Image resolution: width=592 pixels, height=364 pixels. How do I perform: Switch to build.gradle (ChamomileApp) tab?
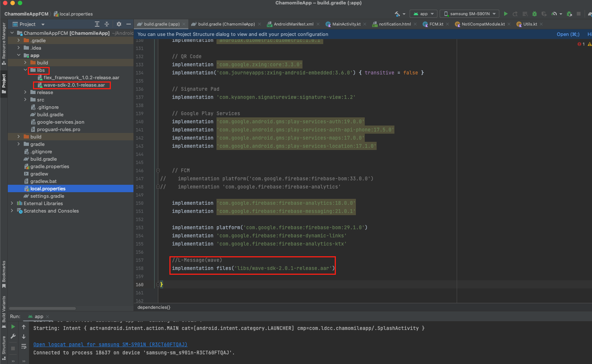[x=226, y=24]
